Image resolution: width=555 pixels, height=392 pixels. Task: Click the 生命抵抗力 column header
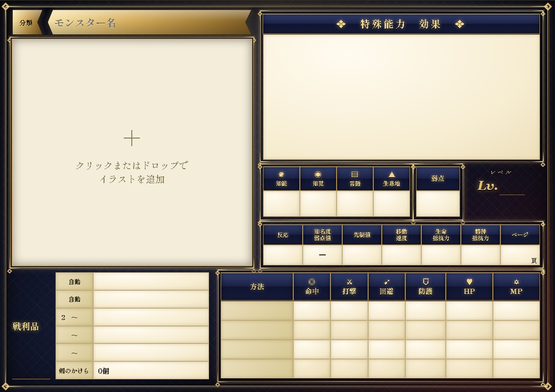coord(441,235)
